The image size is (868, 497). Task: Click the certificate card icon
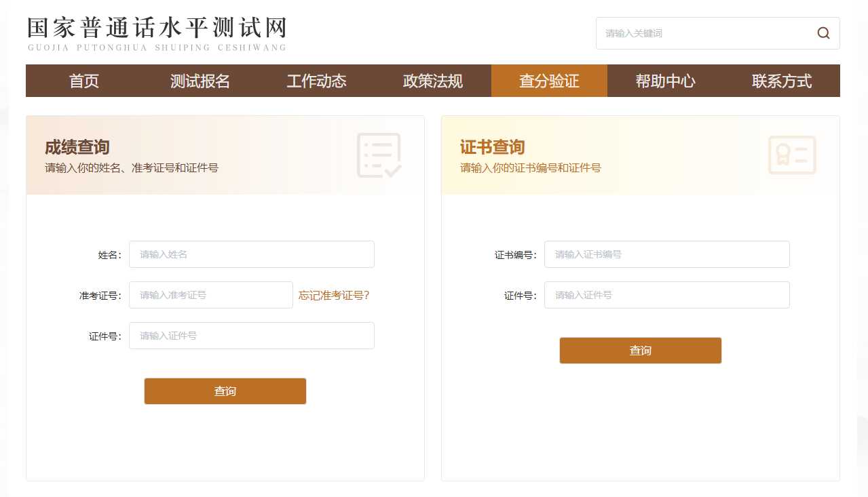[x=792, y=155]
